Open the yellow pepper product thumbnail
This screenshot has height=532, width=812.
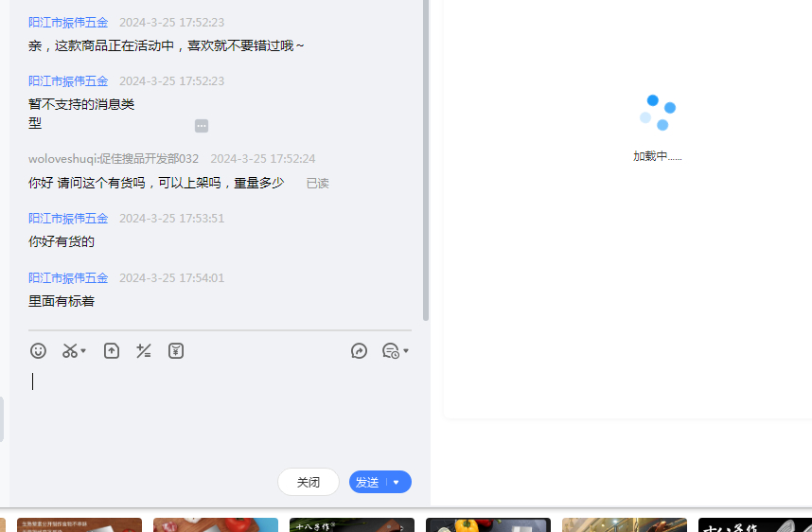click(x=488, y=524)
